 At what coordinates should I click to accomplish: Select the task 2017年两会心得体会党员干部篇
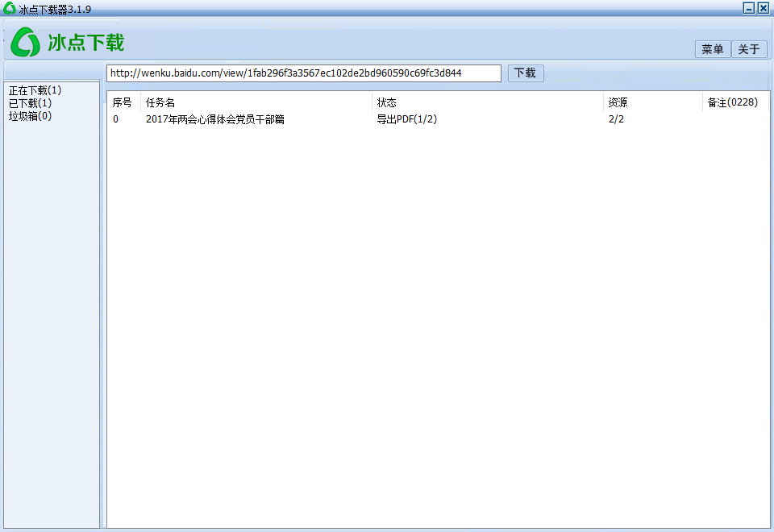[215, 119]
